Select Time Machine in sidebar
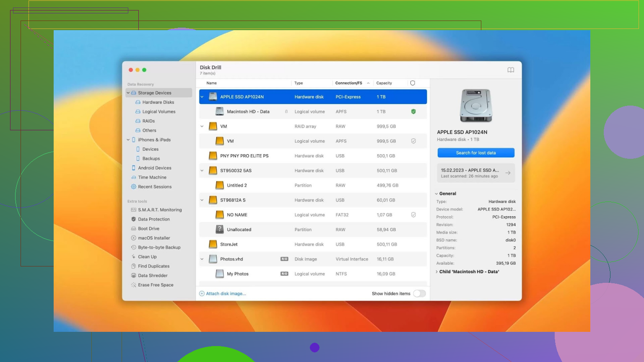This screenshot has height=362, width=644. [x=152, y=177]
